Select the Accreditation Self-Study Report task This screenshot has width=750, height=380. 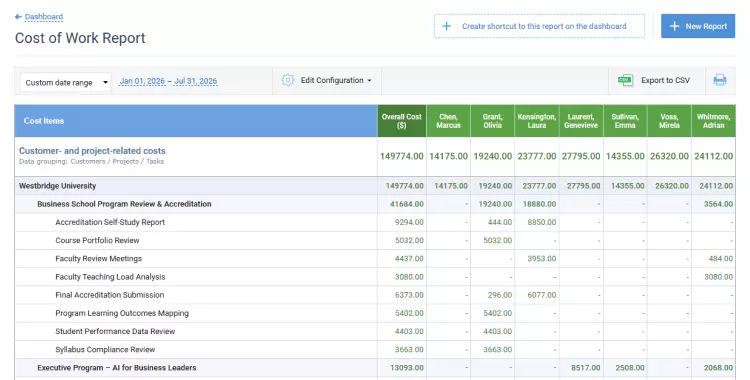click(110, 222)
